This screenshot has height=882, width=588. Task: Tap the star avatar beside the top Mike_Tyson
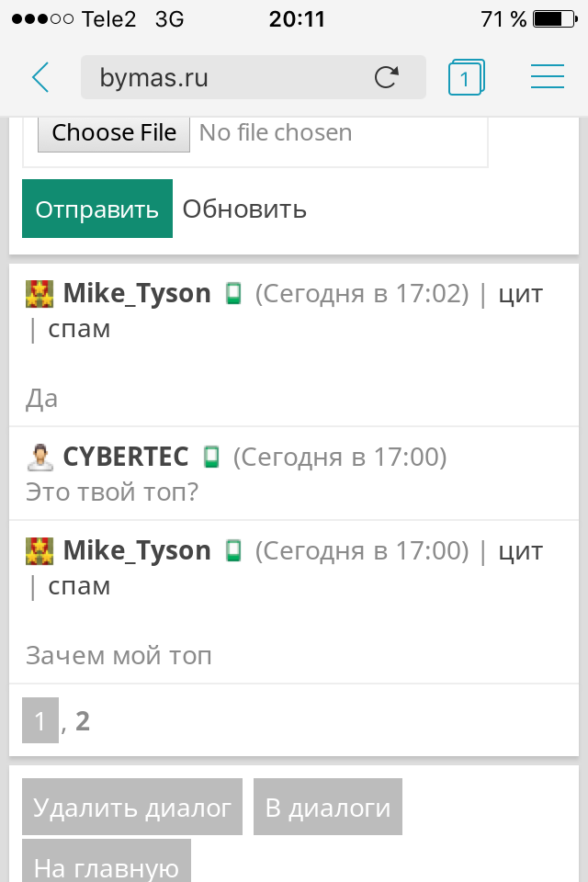point(40,294)
